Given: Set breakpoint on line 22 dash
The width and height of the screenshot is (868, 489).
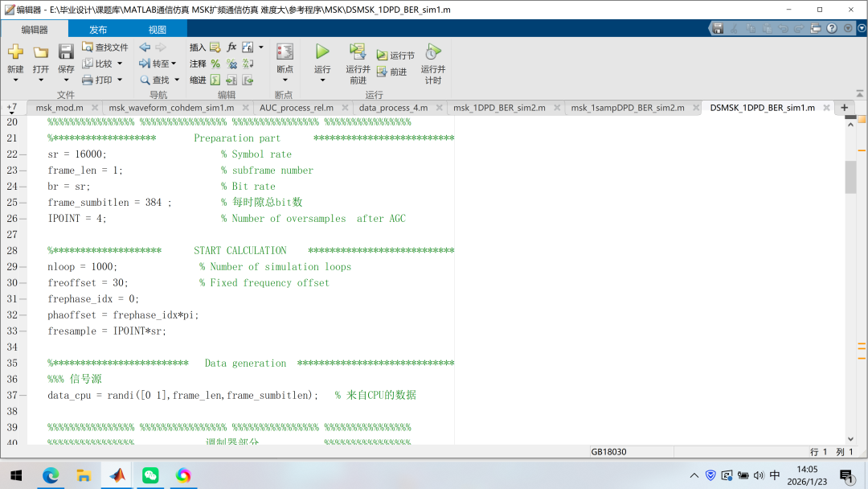Looking at the screenshot, I should 23,154.
